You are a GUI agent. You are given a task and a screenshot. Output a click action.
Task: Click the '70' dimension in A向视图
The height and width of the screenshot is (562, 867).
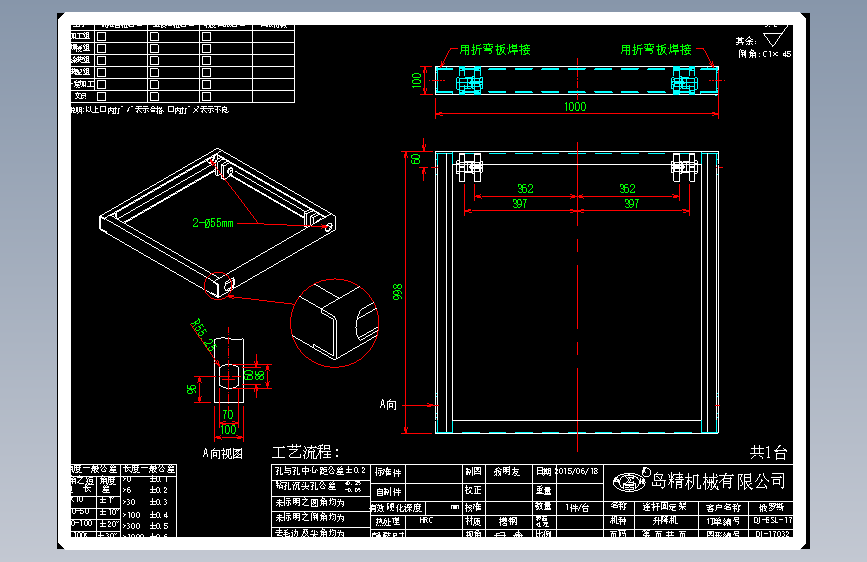pos(228,414)
